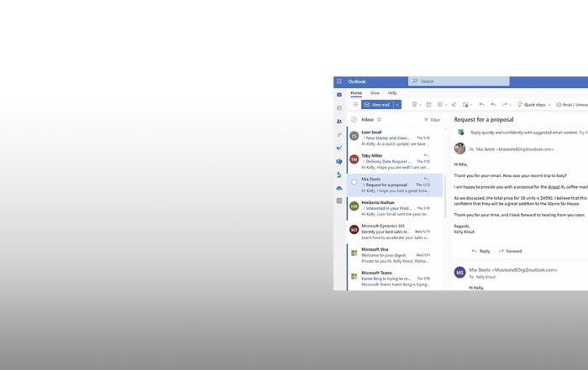
Task: Click the reply arrow on Toby Miller email
Action: pyautogui.click(x=427, y=155)
